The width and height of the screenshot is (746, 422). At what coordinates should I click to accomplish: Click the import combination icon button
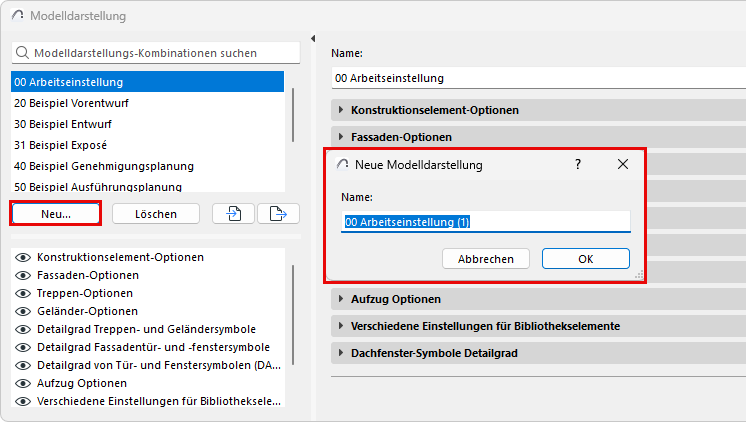(233, 213)
